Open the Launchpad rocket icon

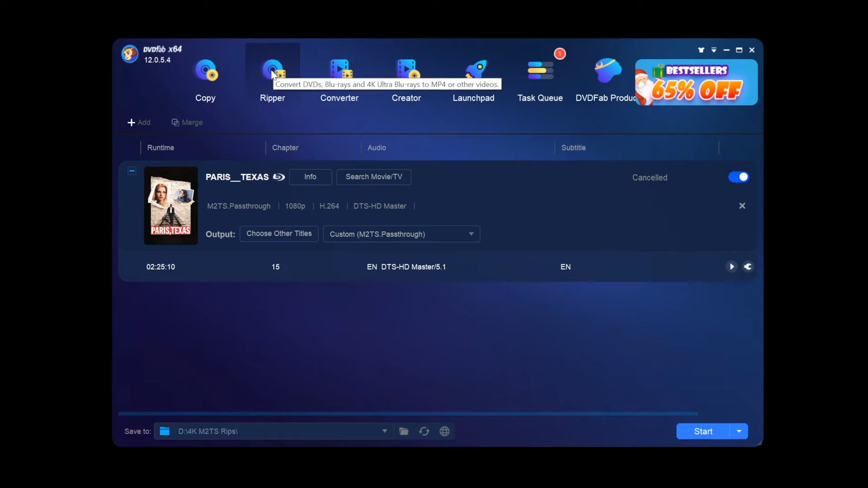coord(476,70)
